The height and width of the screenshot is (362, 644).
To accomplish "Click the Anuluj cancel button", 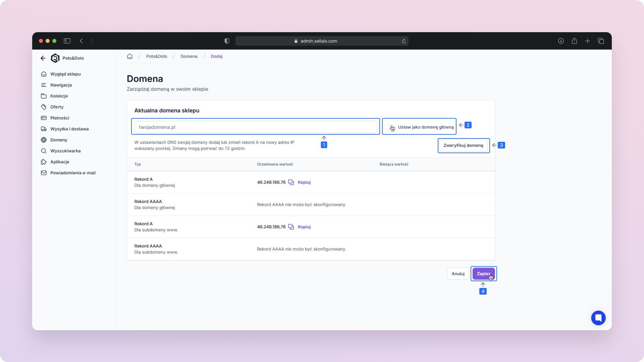I will pos(458,274).
